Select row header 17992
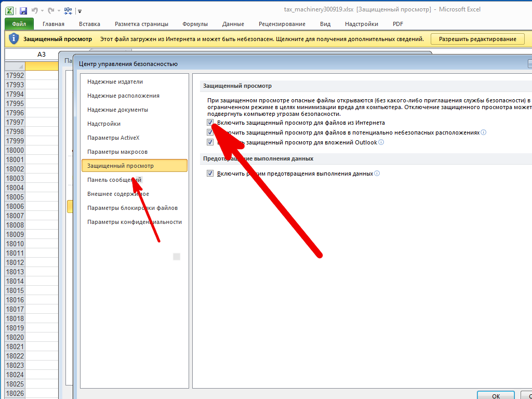The height and width of the screenshot is (399, 532). [15, 75]
